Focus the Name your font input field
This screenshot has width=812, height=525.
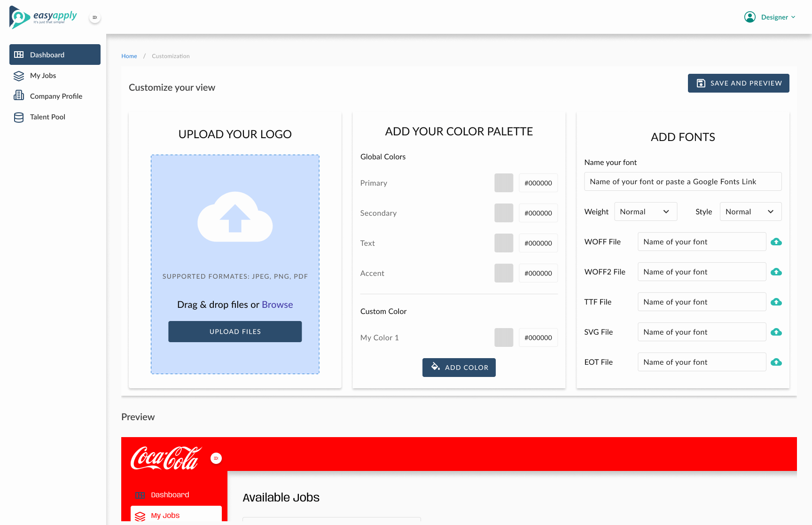tap(683, 181)
